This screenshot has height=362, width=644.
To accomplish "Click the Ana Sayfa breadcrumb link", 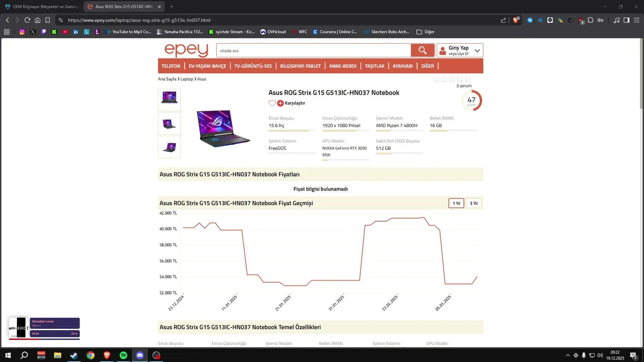I will [x=167, y=79].
